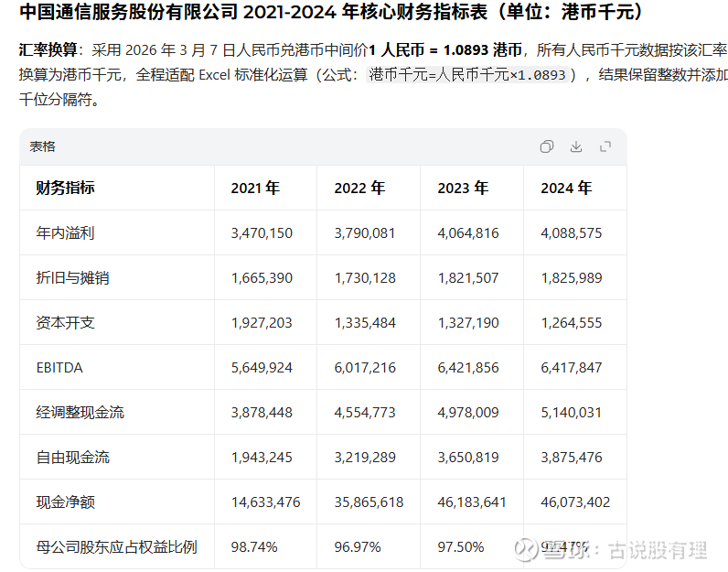The height and width of the screenshot is (572, 728).
Task: Select cell value 1,927,203
Action: pyautogui.click(x=262, y=322)
